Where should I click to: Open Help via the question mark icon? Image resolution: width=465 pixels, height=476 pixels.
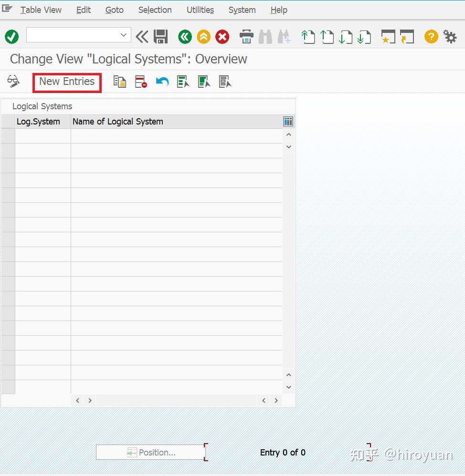point(431,37)
